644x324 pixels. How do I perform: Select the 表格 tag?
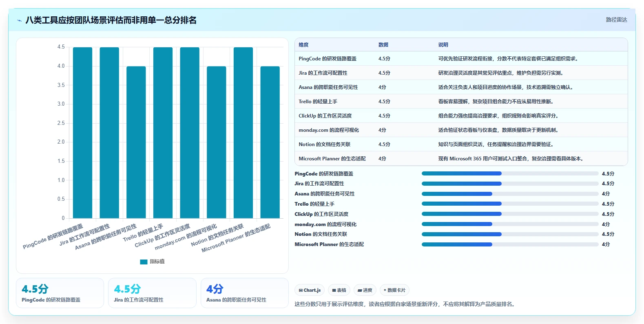point(339,290)
